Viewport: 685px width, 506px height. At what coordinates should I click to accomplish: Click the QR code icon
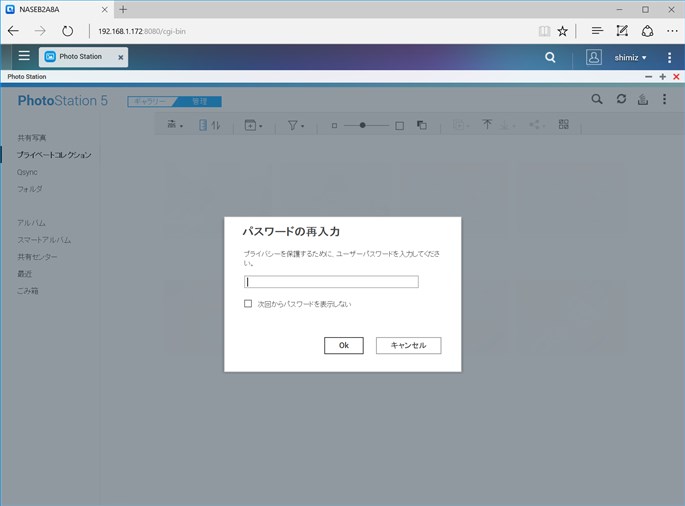tap(564, 125)
